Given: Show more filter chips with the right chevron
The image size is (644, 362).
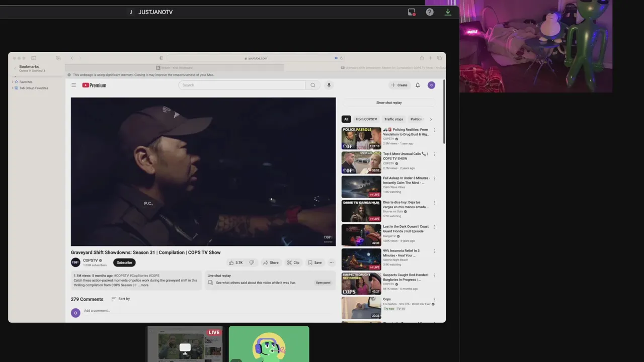Looking at the screenshot, I should pos(431,119).
